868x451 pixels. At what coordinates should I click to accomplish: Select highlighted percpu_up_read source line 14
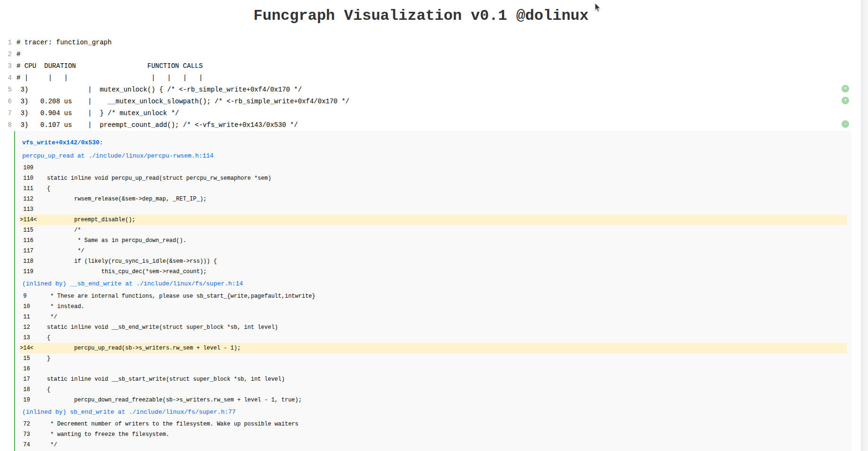[157, 348]
